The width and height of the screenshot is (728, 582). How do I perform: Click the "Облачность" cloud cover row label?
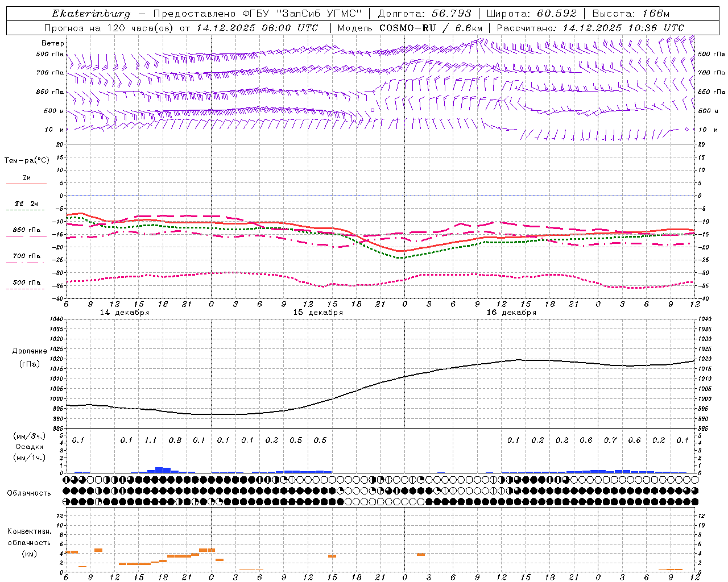click(29, 493)
